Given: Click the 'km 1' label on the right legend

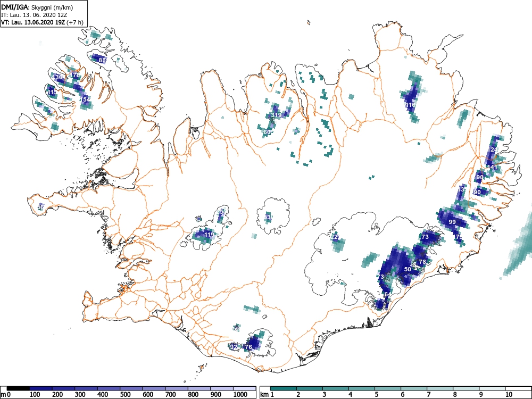Looking at the screenshot, I should point(267,395).
